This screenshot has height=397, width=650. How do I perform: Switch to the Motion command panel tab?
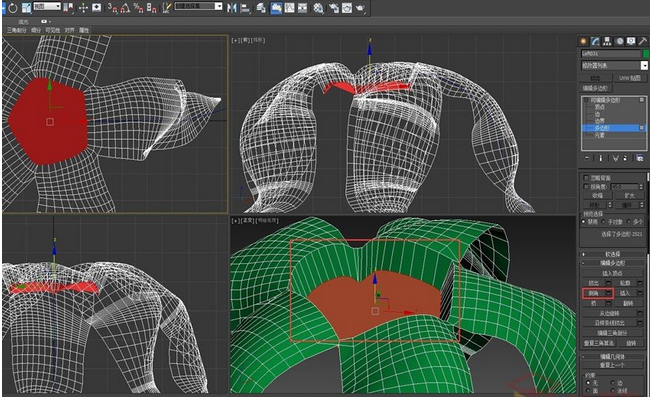(619, 41)
